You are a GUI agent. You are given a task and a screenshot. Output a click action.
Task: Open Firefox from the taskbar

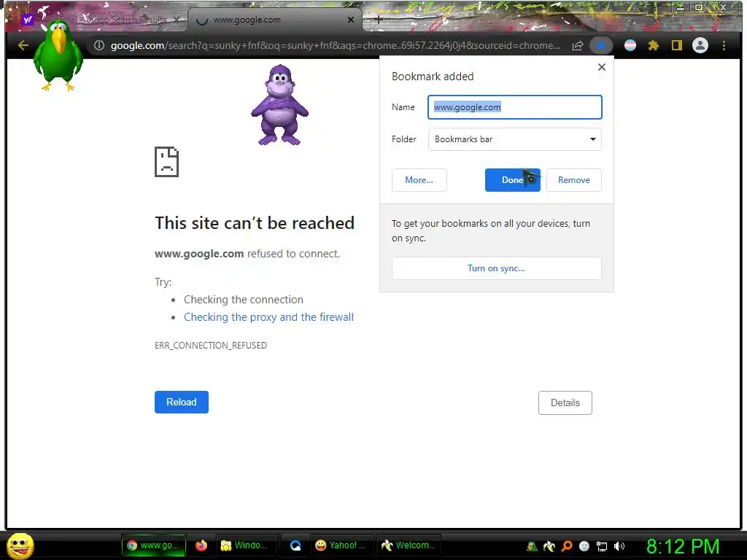pos(201,545)
